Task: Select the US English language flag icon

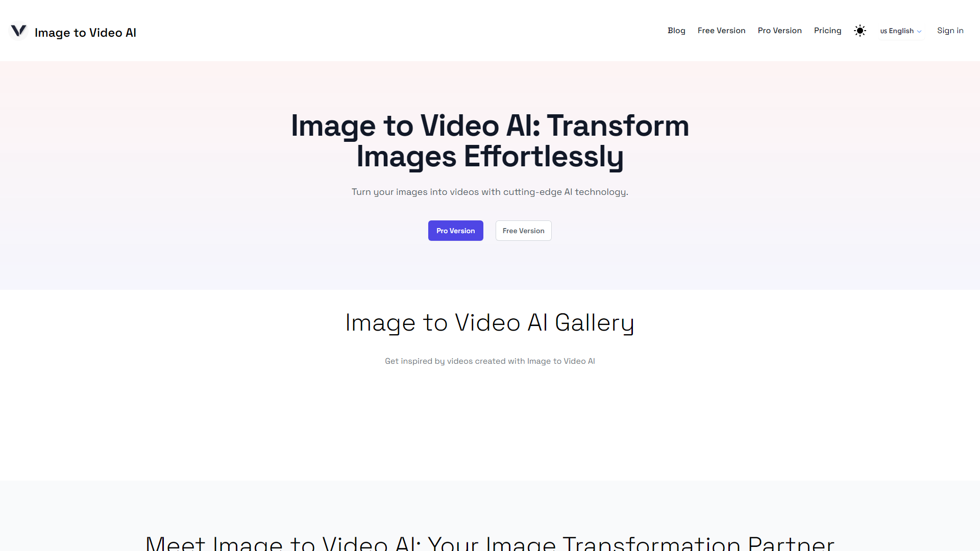Action: [884, 30]
